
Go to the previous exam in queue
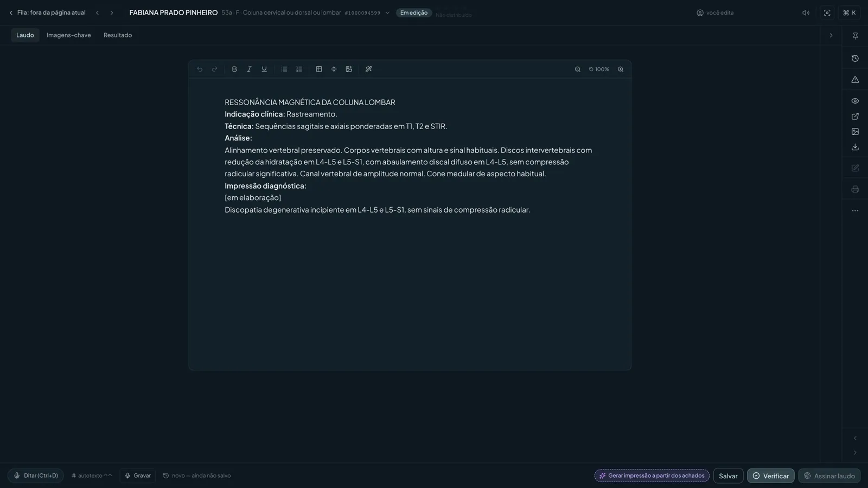click(98, 13)
